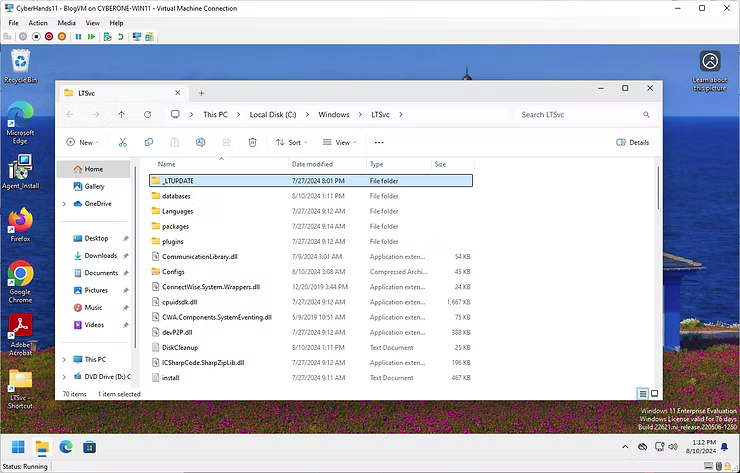Select the LTSvc Explorer tab
Viewport: 740px width, 473px height.
[123, 93]
